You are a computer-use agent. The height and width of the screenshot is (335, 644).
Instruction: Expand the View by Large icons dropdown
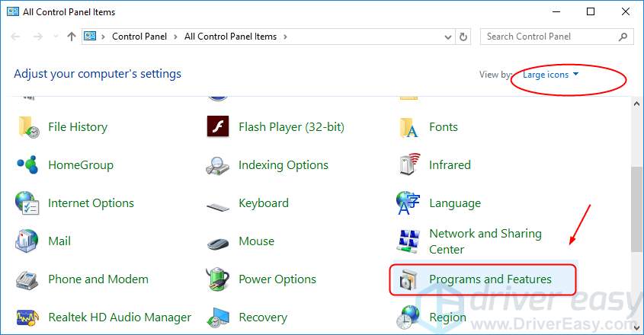coord(550,75)
